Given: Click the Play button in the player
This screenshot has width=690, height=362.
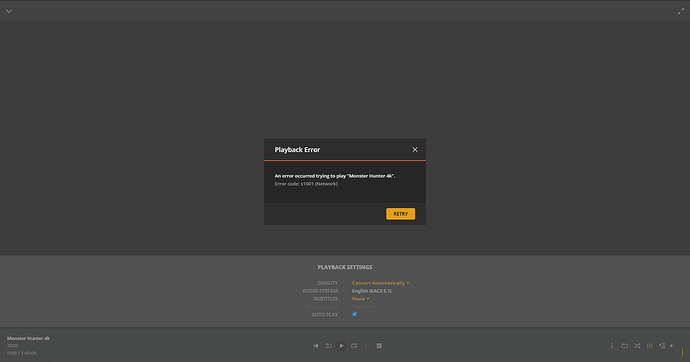Looking at the screenshot, I should [x=341, y=346].
